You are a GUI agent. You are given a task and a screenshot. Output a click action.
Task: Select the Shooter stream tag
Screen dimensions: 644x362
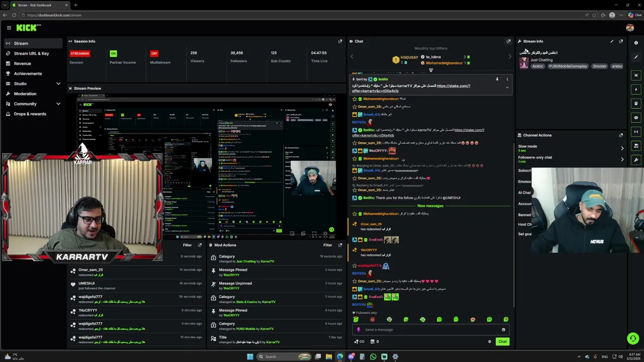(599, 66)
